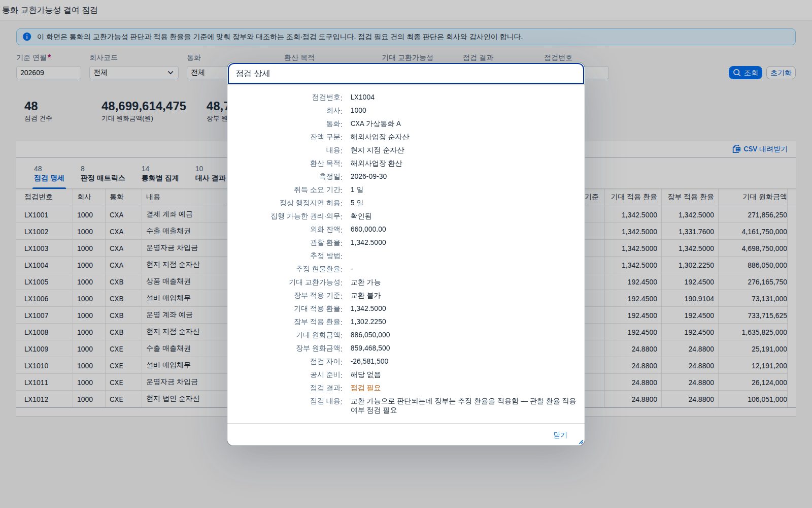Click 현지 법인 순자산 description cell

pos(173,399)
